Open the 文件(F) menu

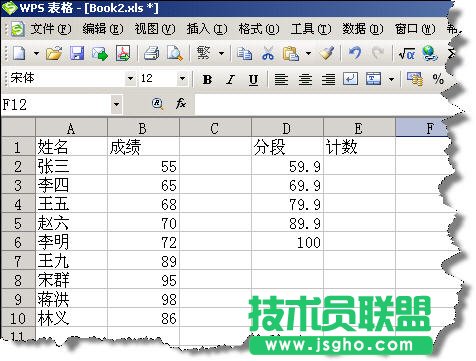(x=51, y=29)
